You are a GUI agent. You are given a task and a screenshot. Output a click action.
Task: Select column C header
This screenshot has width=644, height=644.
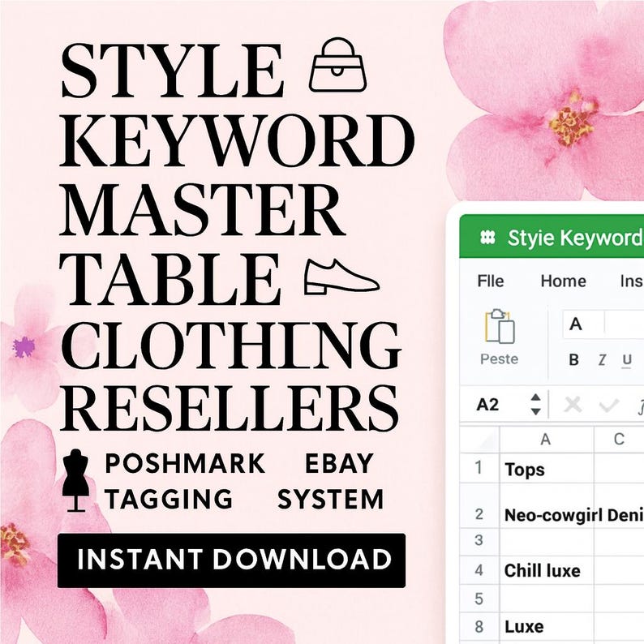click(619, 439)
